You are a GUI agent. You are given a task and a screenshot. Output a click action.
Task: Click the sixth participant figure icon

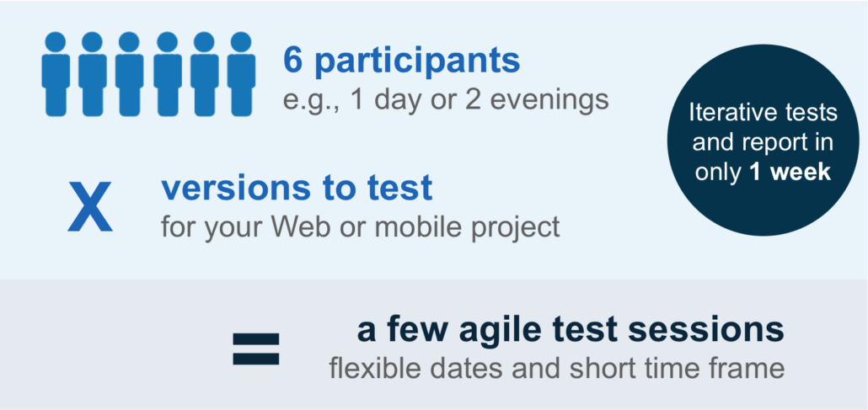click(241, 74)
